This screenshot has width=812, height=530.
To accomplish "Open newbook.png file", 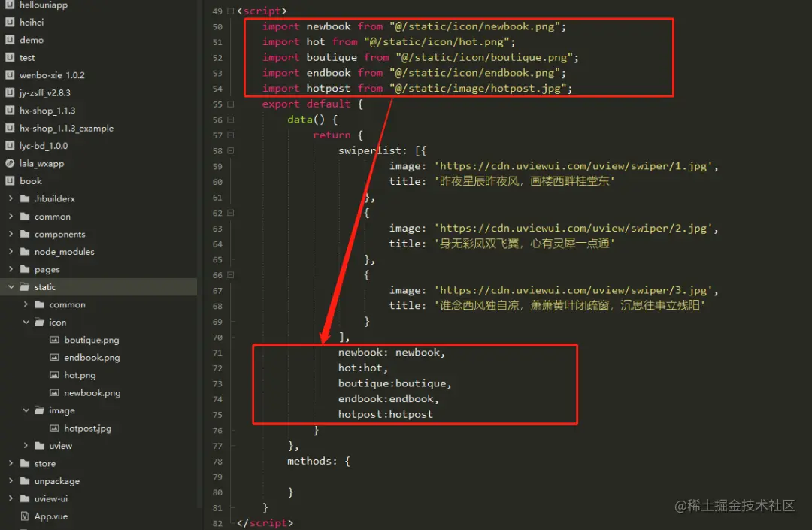I will tap(92, 393).
